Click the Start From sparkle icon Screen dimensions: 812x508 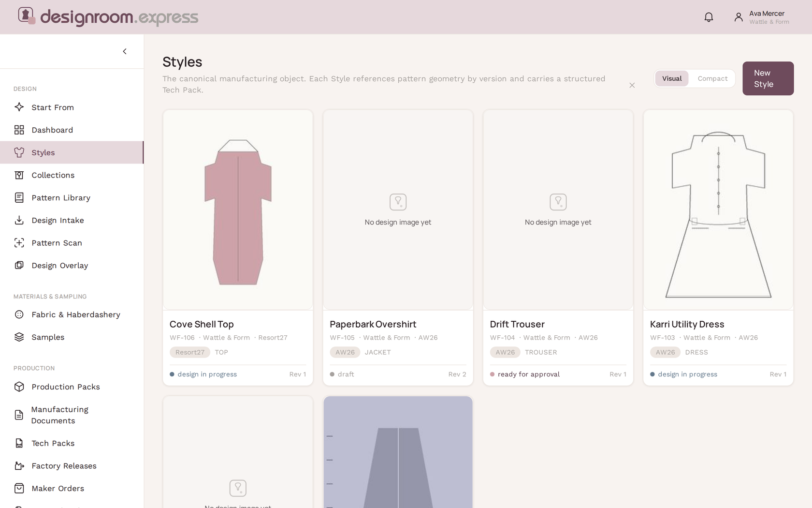pos(19,107)
